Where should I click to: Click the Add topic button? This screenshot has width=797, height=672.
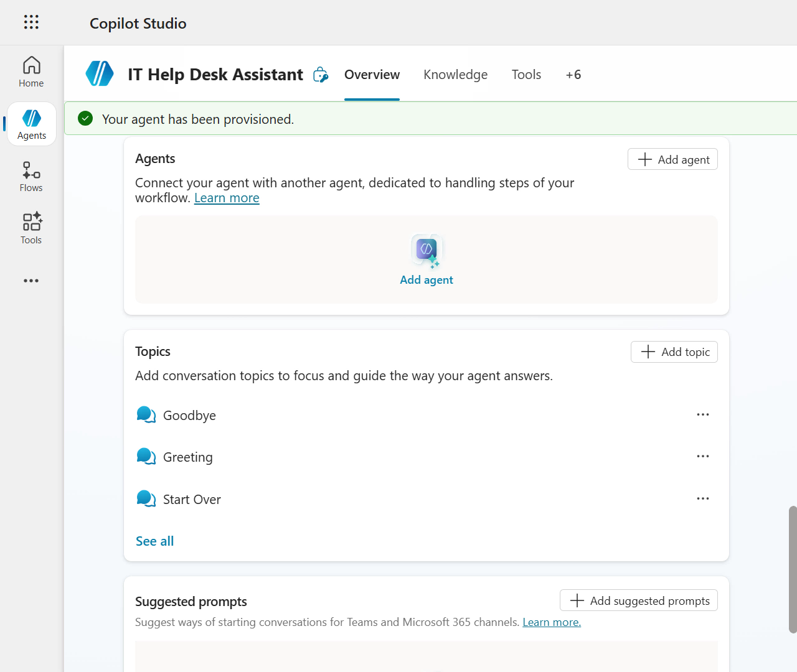pyautogui.click(x=674, y=352)
